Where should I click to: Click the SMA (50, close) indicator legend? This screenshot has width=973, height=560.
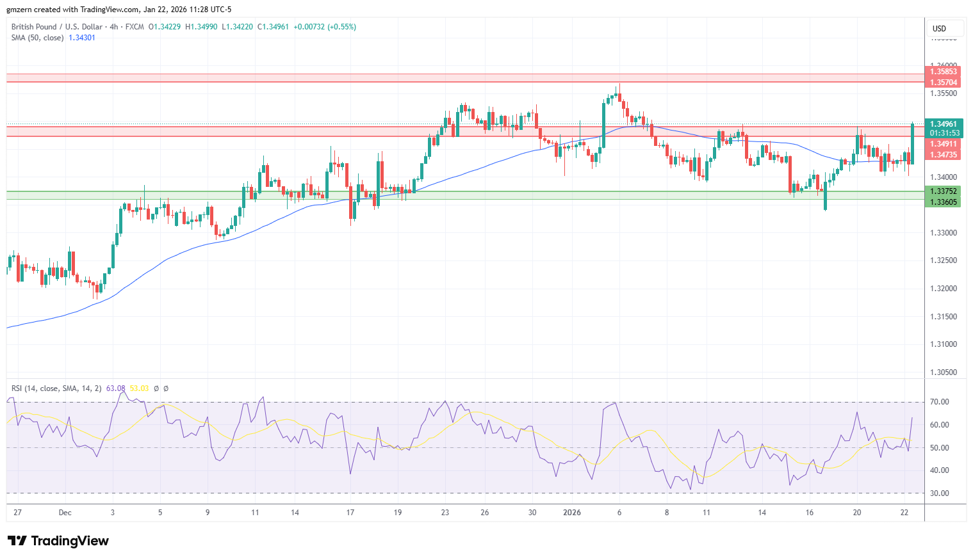pos(37,38)
